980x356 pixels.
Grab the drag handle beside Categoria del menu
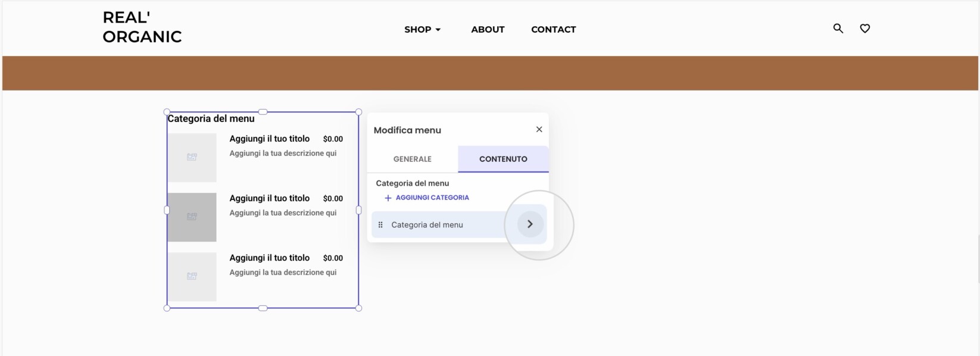pyautogui.click(x=380, y=224)
